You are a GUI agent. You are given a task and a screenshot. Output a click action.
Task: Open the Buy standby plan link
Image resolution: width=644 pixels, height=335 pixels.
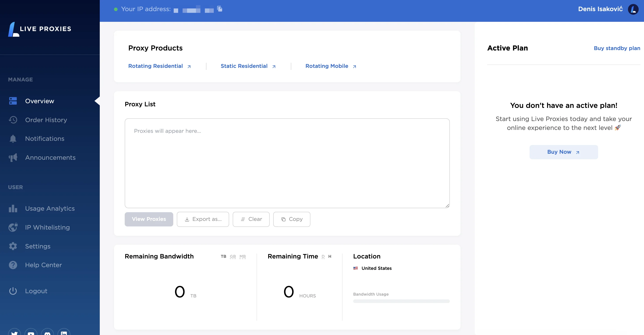[x=617, y=48]
